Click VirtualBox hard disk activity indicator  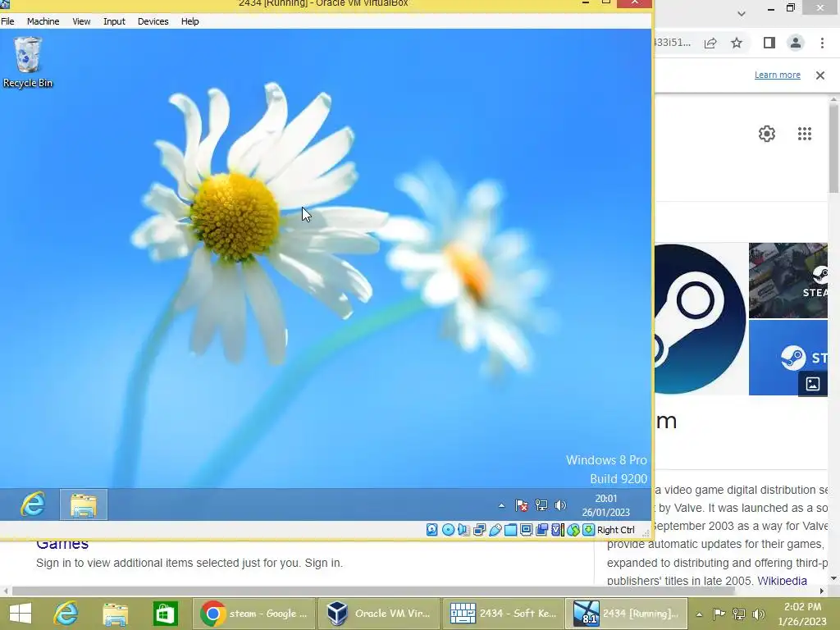pos(431,530)
